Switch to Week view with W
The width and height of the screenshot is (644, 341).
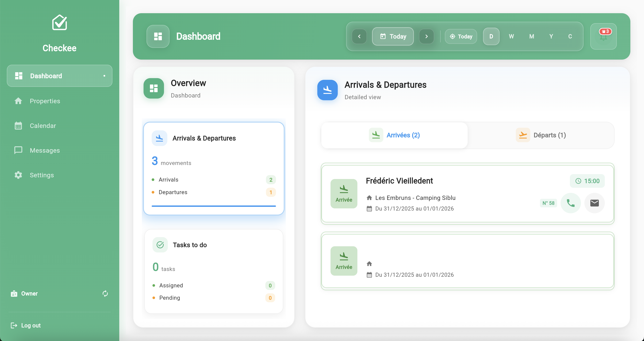coord(511,36)
